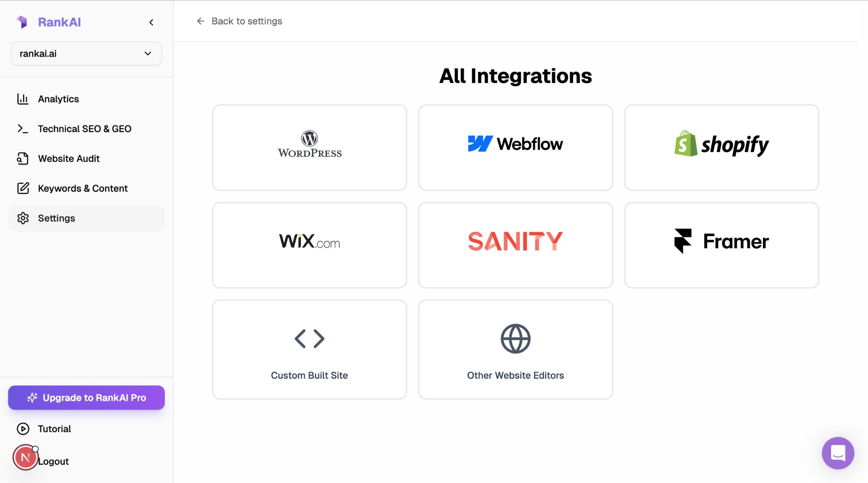The image size is (868, 483).
Task: Open the Webflow integration
Action: tap(515, 147)
